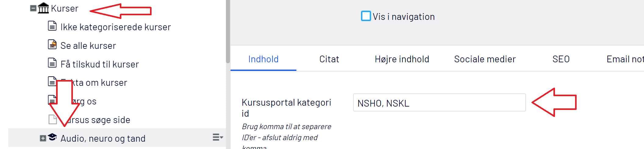The width and height of the screenshot is (644, 149).
Task: Click page icon beside Se alle kurser
Action: pyautogui.click(x=52, y=45)
